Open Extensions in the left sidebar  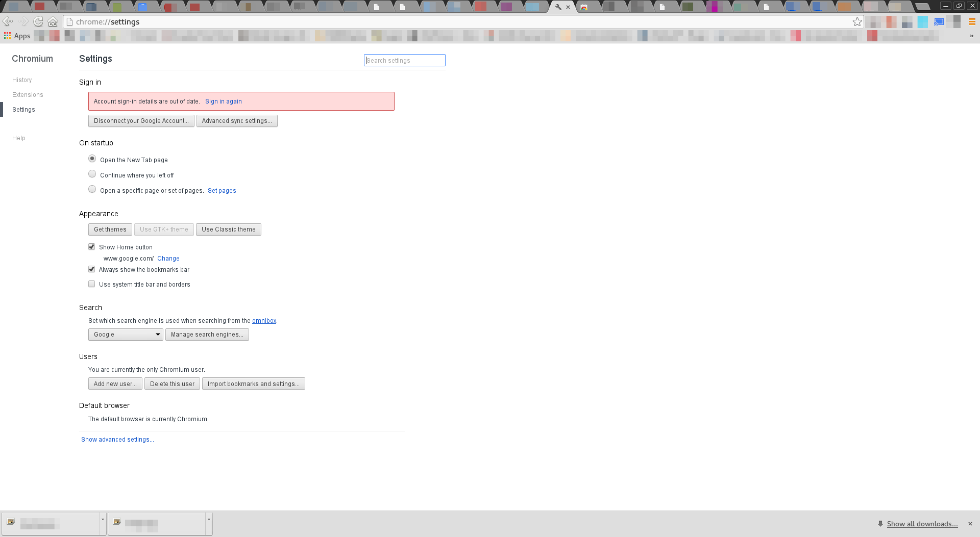pos(28,95)
